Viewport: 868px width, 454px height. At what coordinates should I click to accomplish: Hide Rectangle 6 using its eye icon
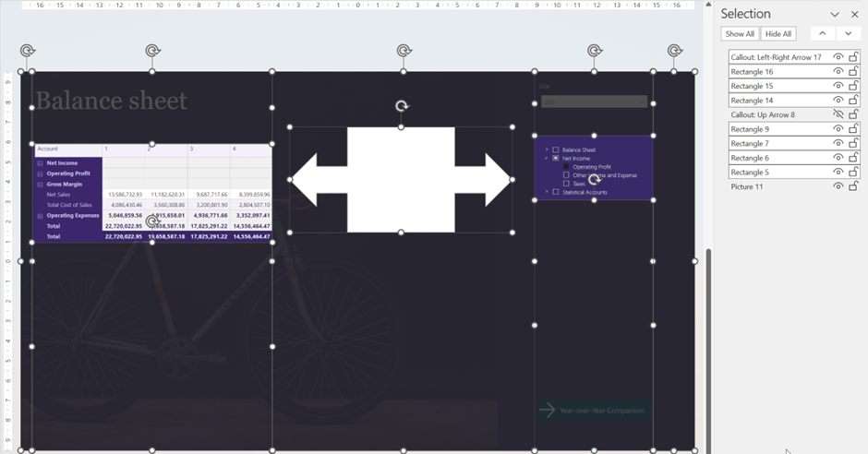click(838, 158)
